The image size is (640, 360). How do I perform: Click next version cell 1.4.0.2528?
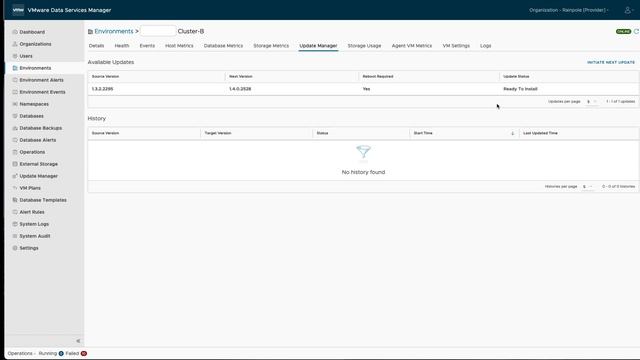pos(240,89)
